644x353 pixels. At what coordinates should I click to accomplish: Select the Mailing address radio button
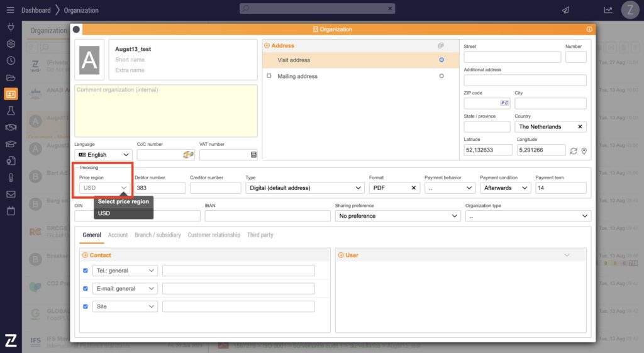pyautogui.click(x=441, y=76)
